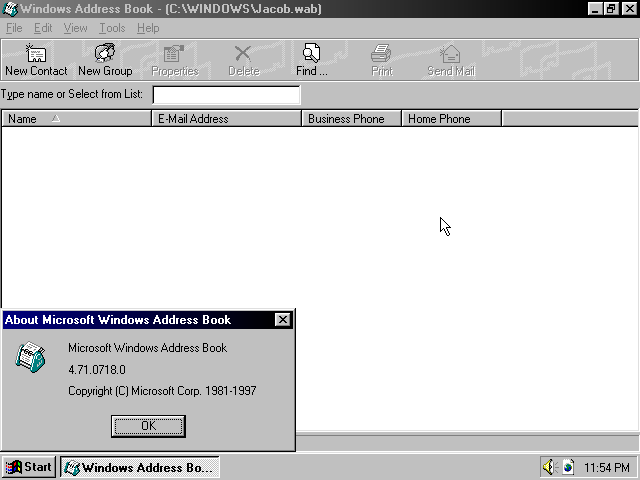Viewport: 640px width, 480px height.
Task: Minimize the Windows Address Book window
Action: click(595, 9)
